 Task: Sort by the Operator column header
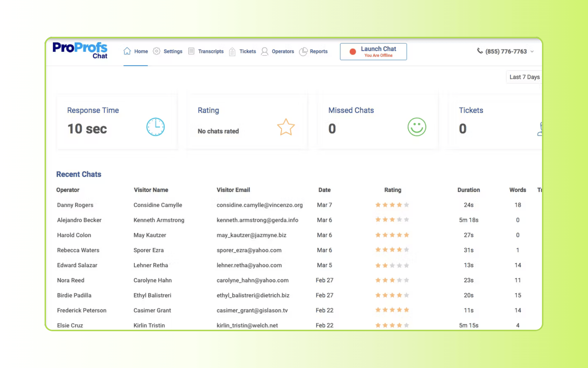[x=68, y=190]
